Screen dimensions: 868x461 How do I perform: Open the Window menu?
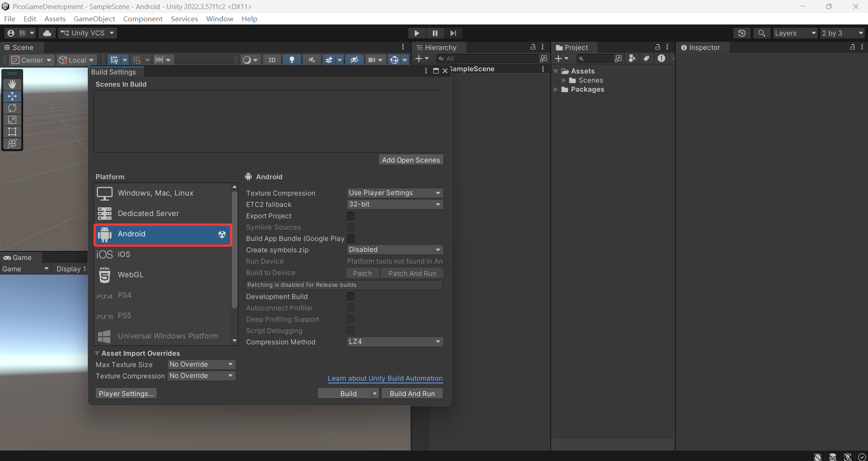pos(220,19)
